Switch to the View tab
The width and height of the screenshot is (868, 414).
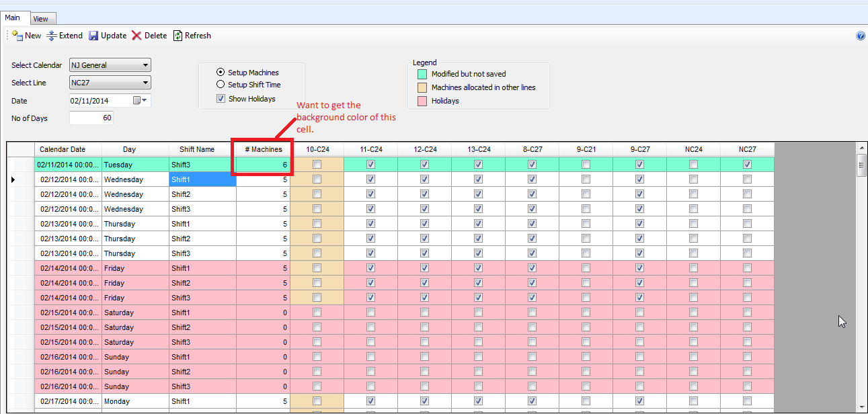coord(40,19)
